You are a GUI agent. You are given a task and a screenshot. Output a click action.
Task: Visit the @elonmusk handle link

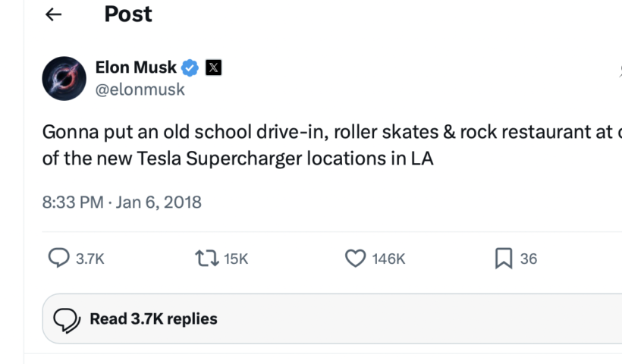click(x=140, y=89)
